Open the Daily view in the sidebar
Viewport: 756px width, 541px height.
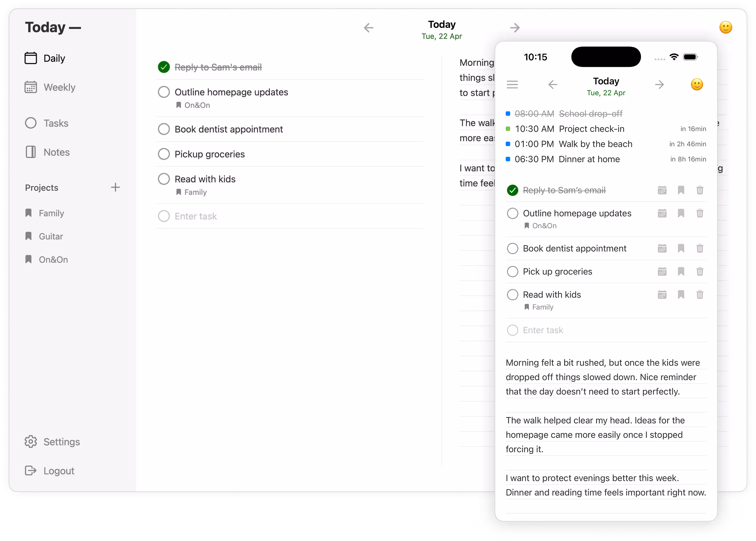tap(53, 58)
